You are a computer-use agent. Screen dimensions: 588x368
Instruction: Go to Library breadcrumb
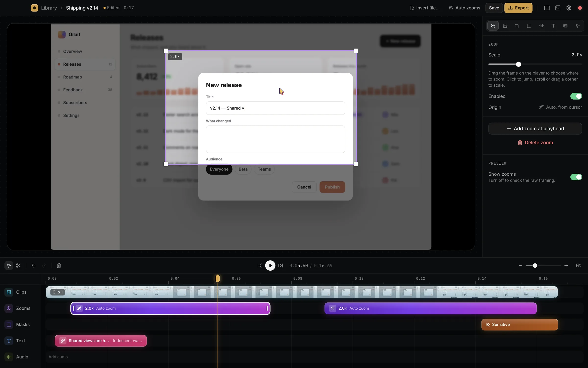pyautogui.click(x=49, y=8)
